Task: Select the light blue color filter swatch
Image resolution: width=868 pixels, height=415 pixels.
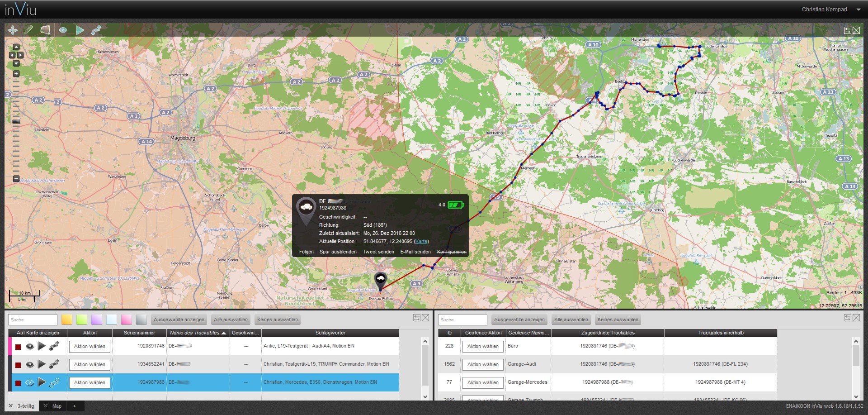Action: tap(112, 320)
